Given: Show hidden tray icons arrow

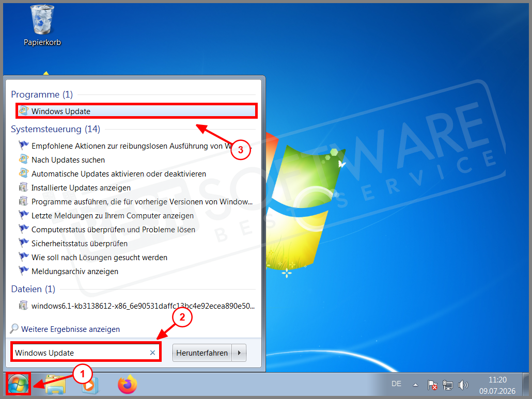Looking at the screenshot, I should point(415,385).
